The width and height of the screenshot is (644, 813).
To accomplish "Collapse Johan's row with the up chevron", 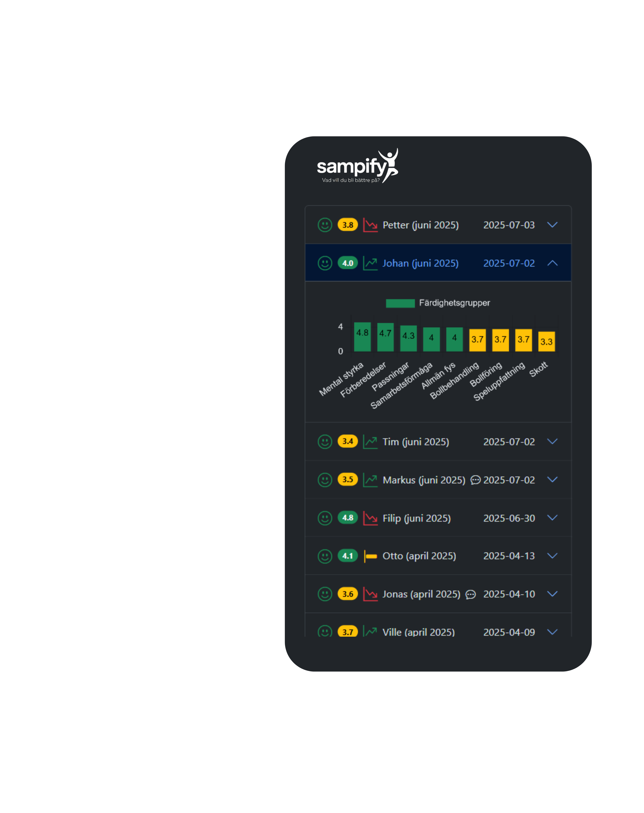I will pyautogui.click(x=552, y=263).
